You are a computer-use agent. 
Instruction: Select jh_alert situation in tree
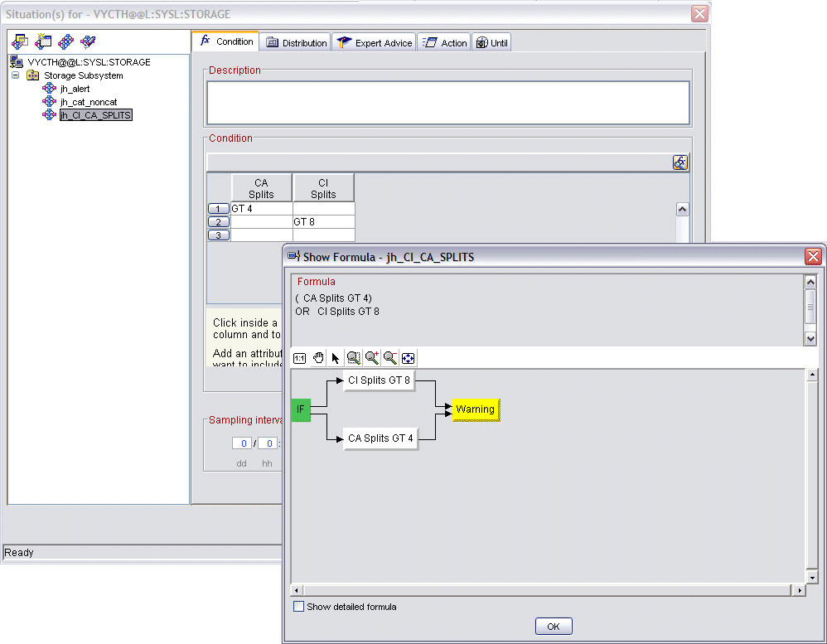pyautogui.click(x=75, y=89)
